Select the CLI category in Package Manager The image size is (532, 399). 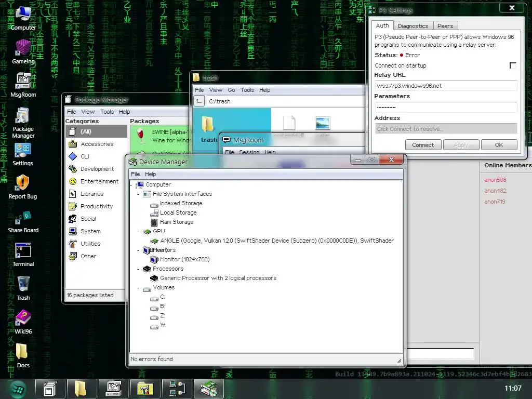(96, 156)
